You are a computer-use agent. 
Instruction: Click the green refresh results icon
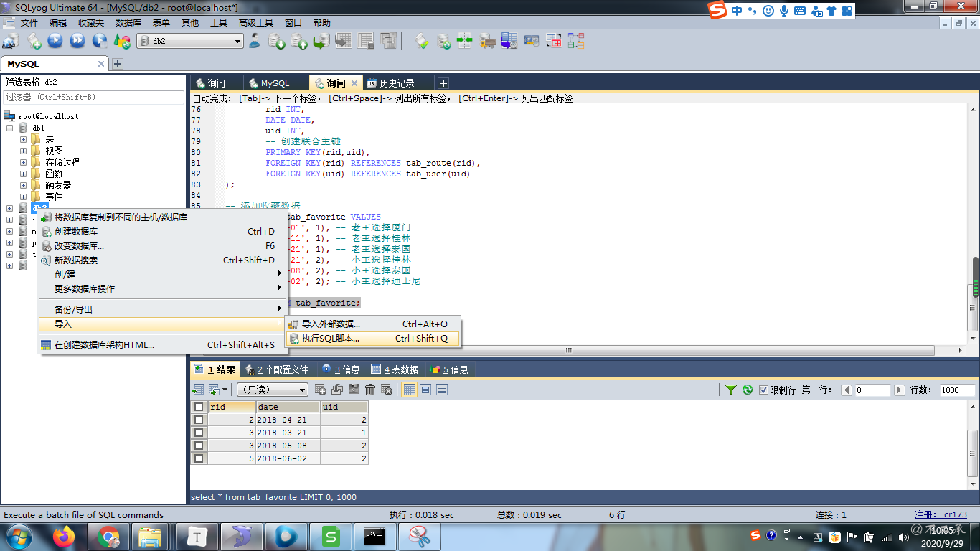(748, 390)
